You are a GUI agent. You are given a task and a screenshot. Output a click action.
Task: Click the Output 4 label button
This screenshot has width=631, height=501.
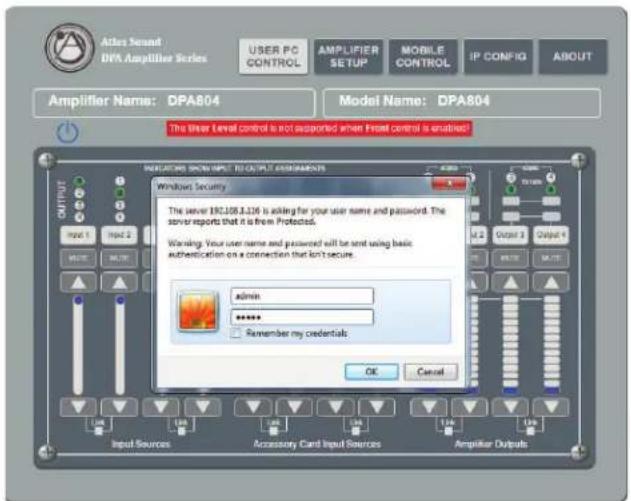click(551, 235)
